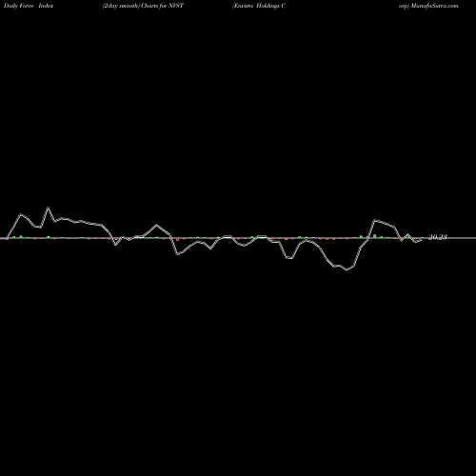
Task: Click the '(Envista Holdings C' header text
Action: click(259, 6)
